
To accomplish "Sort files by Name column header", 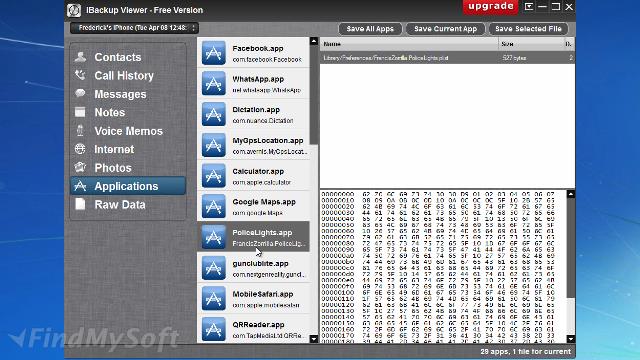I will (409, 44).
